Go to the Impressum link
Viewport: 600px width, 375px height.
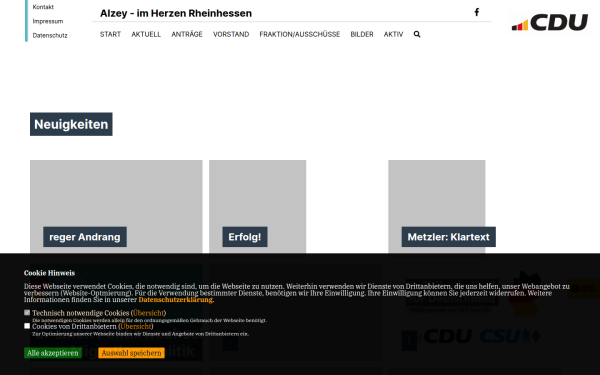pos(48,21)
